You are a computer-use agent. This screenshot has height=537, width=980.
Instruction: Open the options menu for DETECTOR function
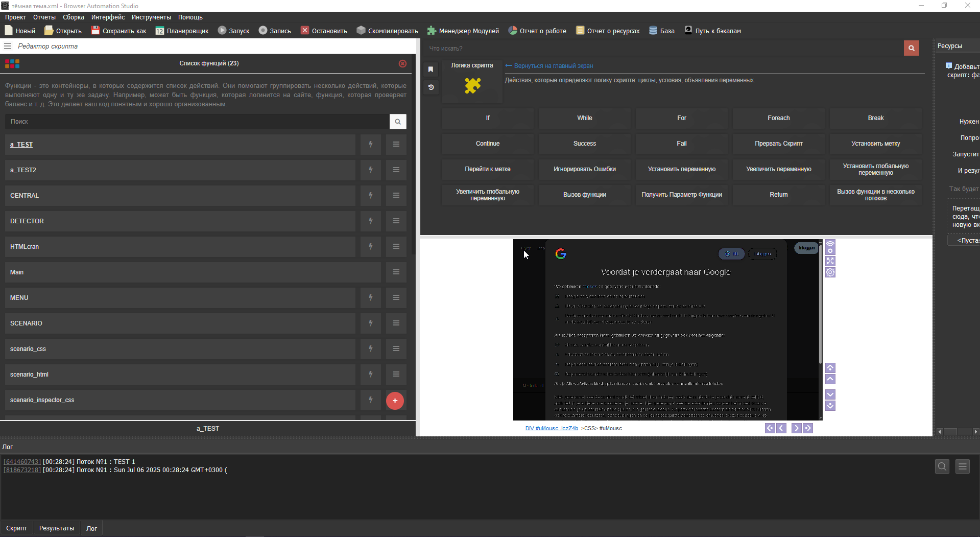[396, 221]
